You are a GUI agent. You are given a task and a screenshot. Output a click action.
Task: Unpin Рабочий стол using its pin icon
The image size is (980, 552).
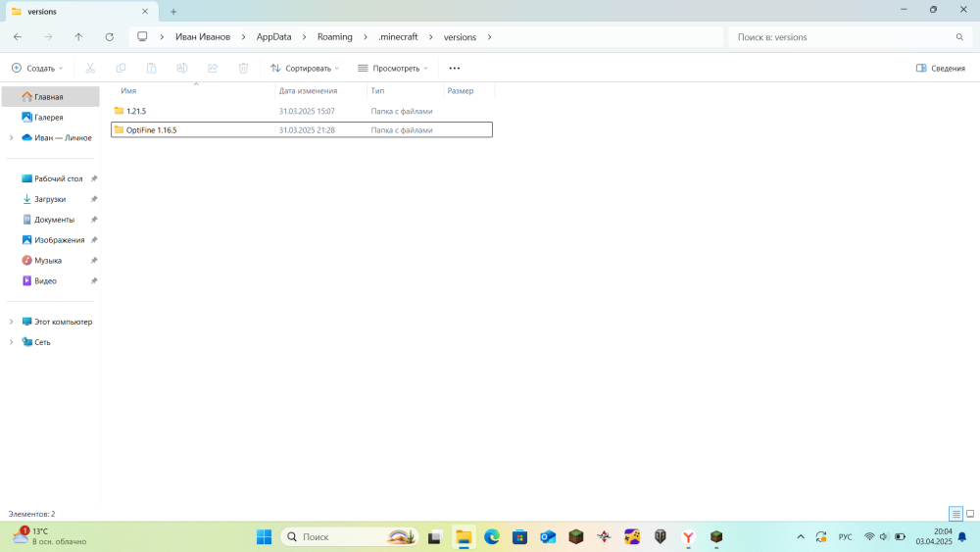point(94,178)
